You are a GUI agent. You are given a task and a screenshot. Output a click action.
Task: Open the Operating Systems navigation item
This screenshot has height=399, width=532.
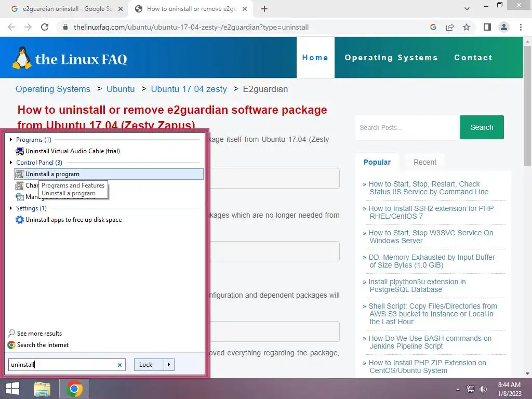391,58
